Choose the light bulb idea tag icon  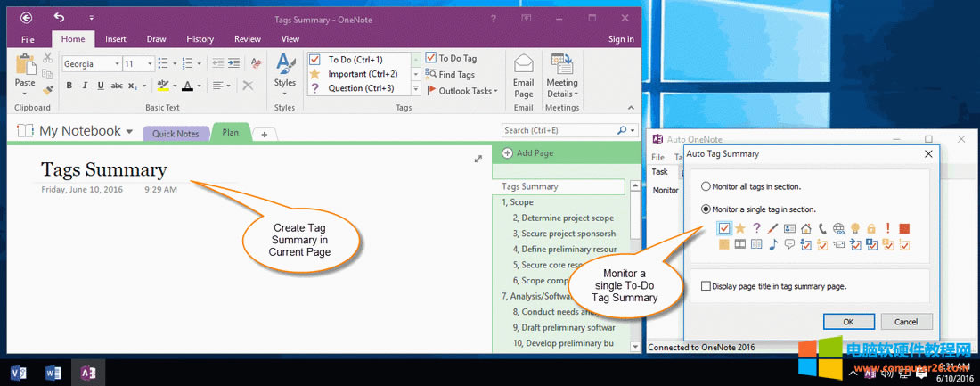[854, 228]
